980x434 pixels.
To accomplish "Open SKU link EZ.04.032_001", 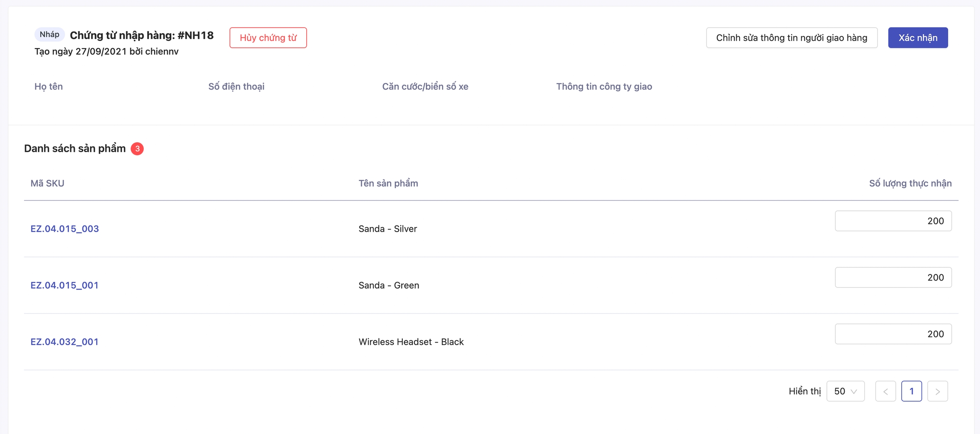I will pyautogui.click(x=65, y=342).
